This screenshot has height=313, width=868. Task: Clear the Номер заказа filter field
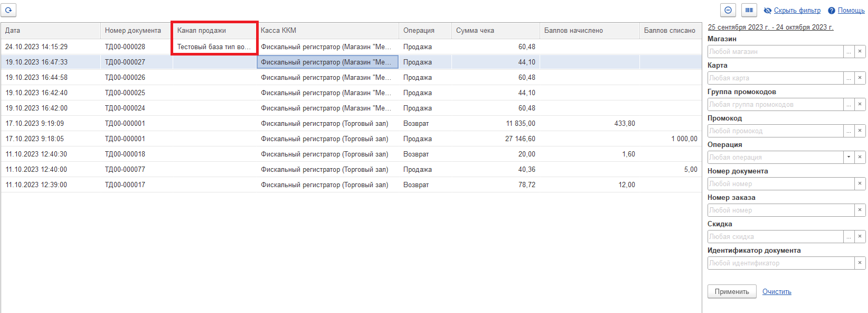[860, 210]
